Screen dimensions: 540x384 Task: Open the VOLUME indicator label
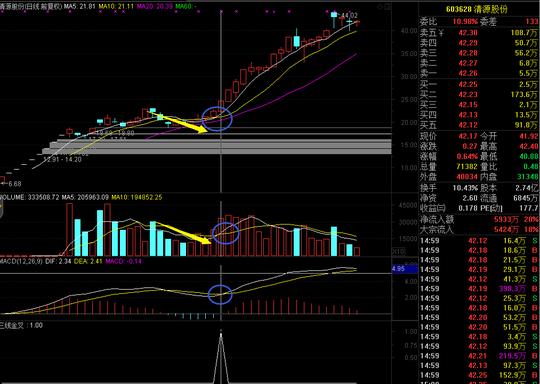[x=13, y=197]
